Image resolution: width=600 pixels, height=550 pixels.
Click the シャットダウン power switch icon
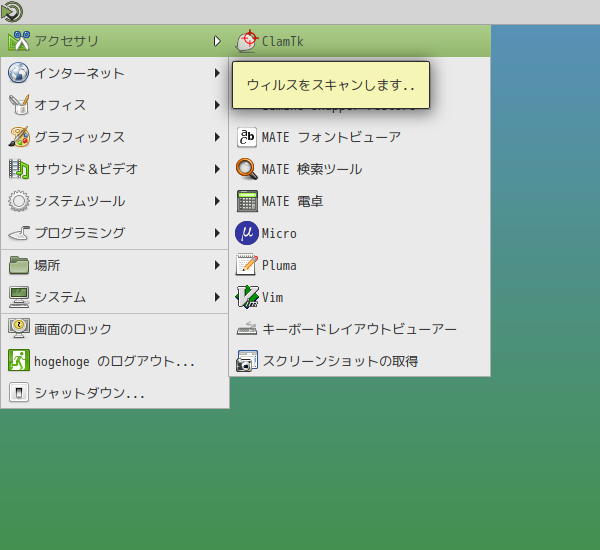pos(19,393)
